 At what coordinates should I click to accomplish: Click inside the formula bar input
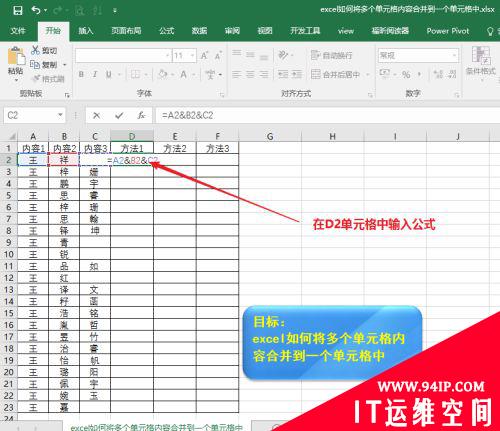click(x=328, y=116)
